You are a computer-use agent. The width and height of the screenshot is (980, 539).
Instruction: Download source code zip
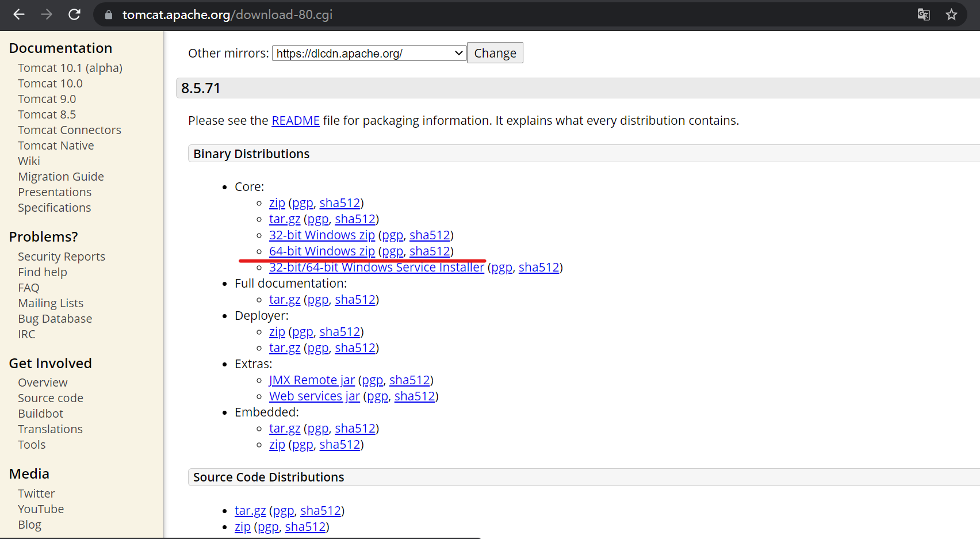pos(243,527)
